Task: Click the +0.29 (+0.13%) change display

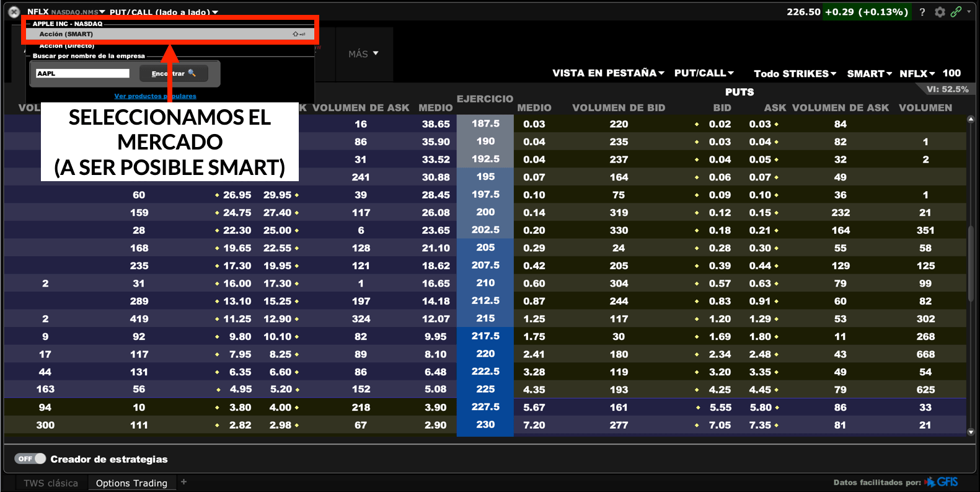Action: (867, 12)
